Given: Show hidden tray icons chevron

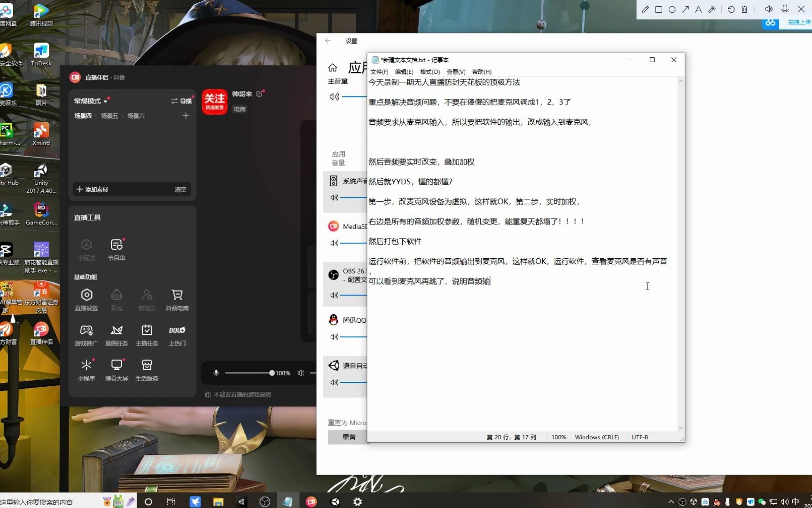Looking at the screenshot, I should [x=671, y=502].
